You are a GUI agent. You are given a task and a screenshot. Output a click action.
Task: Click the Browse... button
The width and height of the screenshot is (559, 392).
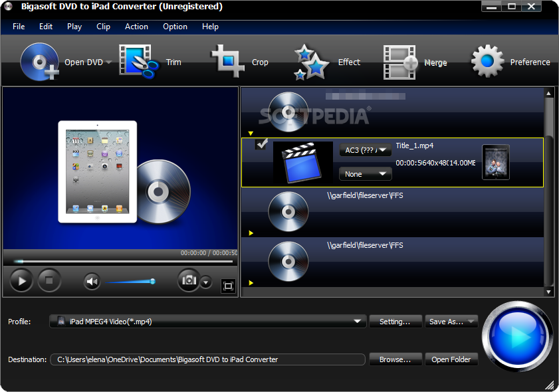[395, 359]
